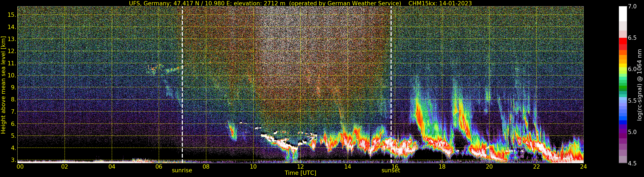Click the time tick label "20"

(x=489, y=167)
